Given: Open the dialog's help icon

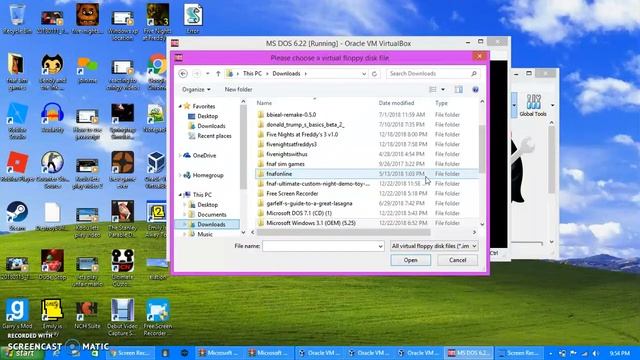Looking at the screenshot, I should click(x=475, y=89).
